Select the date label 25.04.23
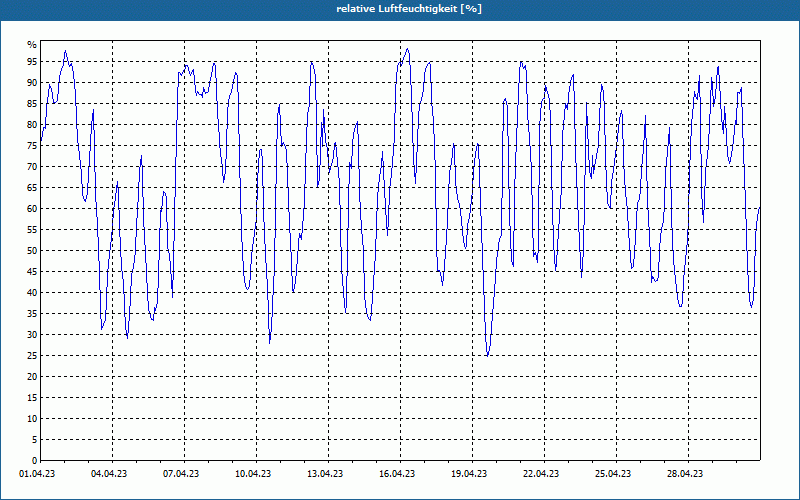 pos(613,474)
